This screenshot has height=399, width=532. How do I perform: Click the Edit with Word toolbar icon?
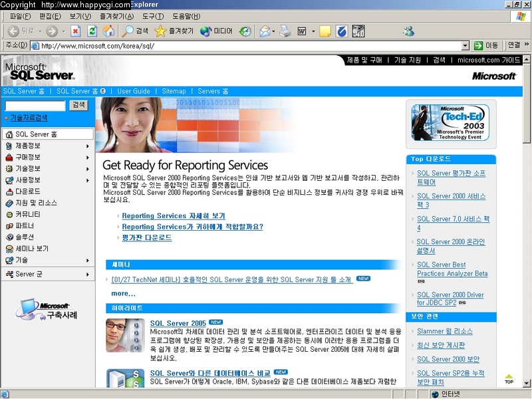(302, 31)
